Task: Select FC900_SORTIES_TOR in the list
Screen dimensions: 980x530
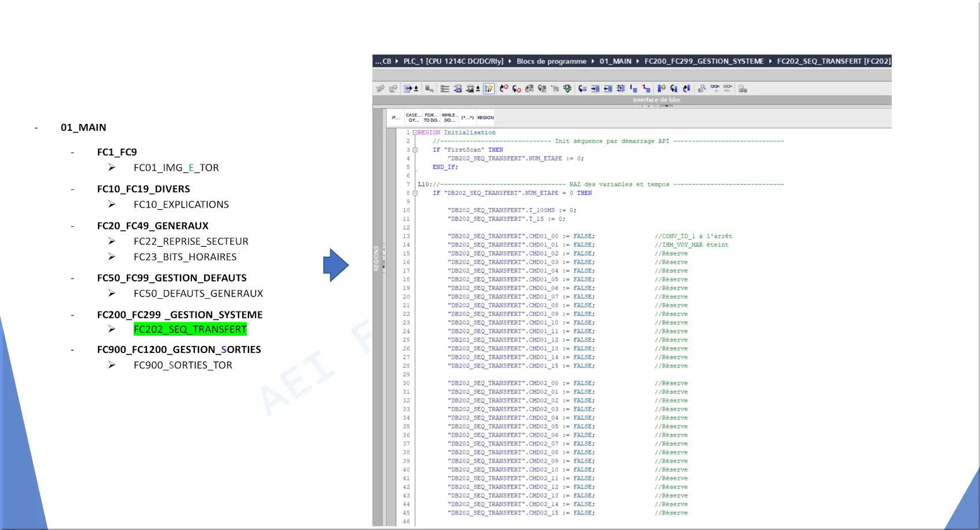Action: click(x=183, y=365)
